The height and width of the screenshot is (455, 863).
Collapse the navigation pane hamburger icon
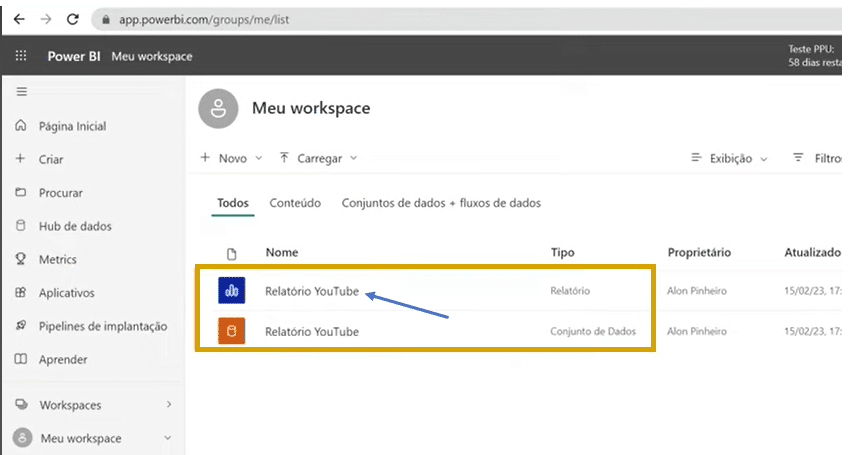(21, 91)
